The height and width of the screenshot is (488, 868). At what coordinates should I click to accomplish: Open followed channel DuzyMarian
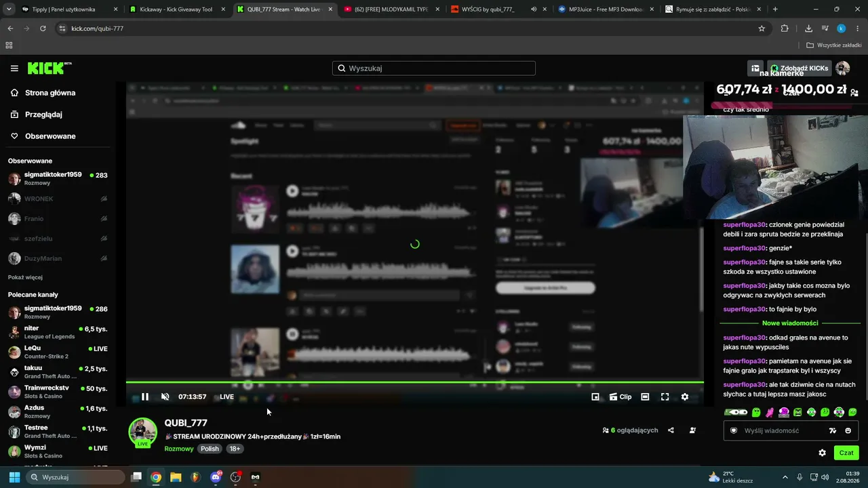click(x=58, y=258)
